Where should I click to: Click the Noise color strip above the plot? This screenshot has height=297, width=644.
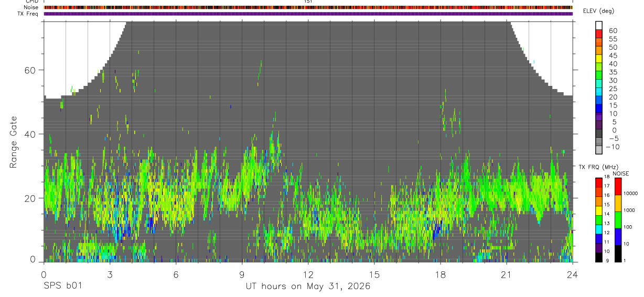point(308,7)
